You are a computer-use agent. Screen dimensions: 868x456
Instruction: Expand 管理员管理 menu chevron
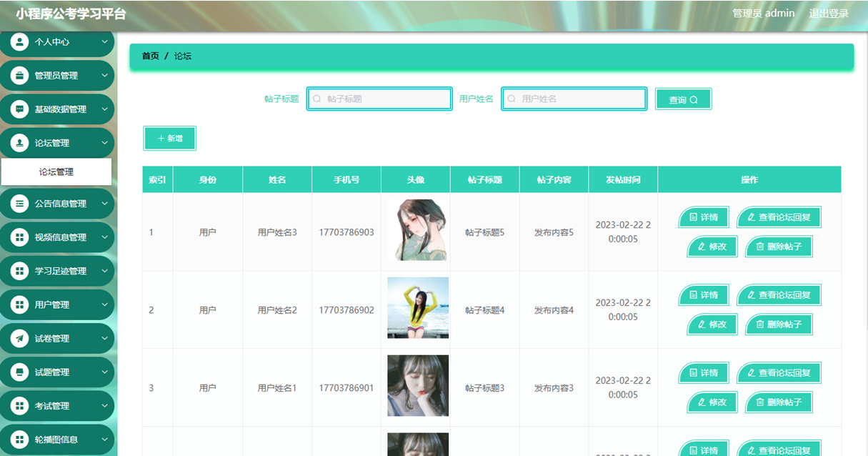click(x=104, y=75)
